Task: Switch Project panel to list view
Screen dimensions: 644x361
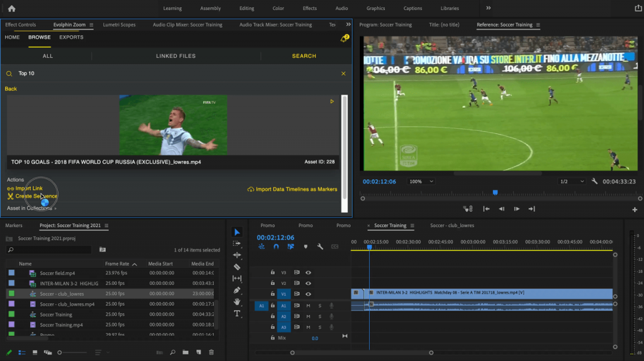Action: [22, 352]
